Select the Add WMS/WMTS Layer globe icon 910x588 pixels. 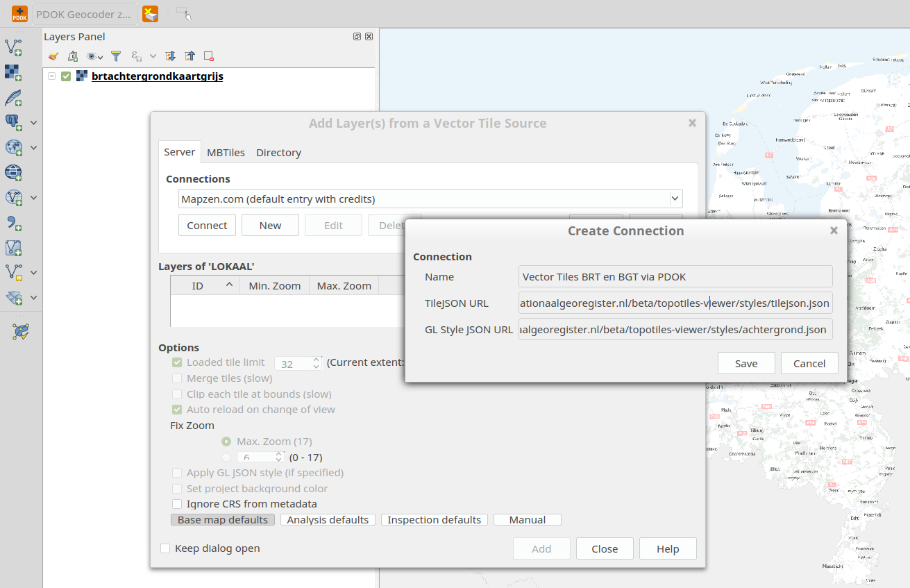tap(13, 147)
